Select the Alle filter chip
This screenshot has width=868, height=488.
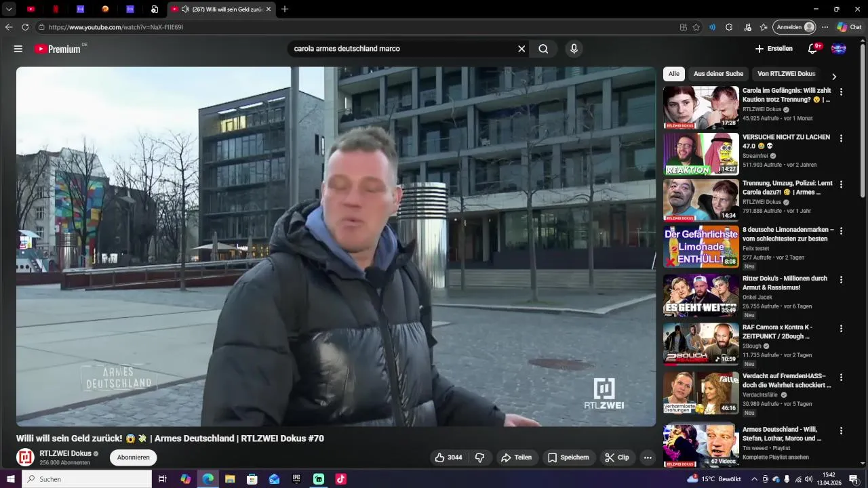click(x=673, y=74)
